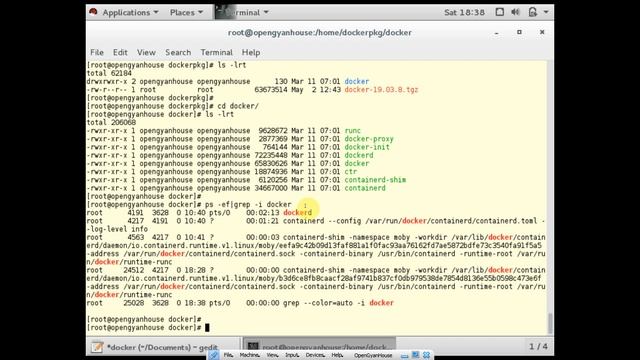Open the Places dropdown menu
640x360 pixels.
pyautogui.click(x=186, y=12)
